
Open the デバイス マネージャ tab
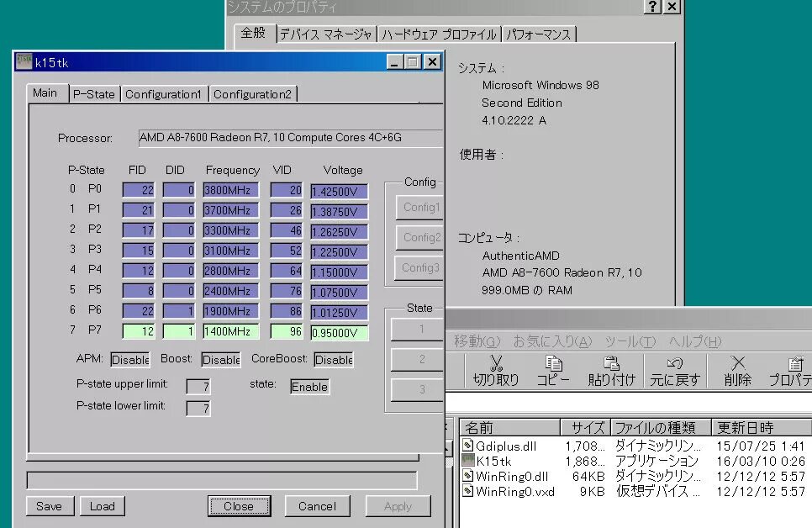point(326,34)
